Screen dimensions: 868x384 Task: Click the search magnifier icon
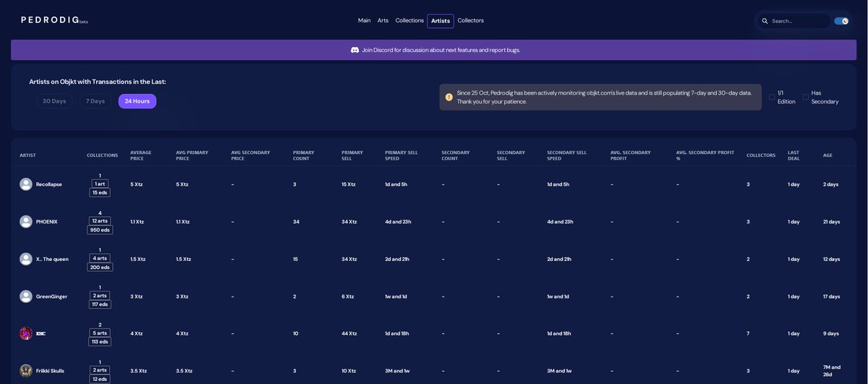click(x=765, y=21)
